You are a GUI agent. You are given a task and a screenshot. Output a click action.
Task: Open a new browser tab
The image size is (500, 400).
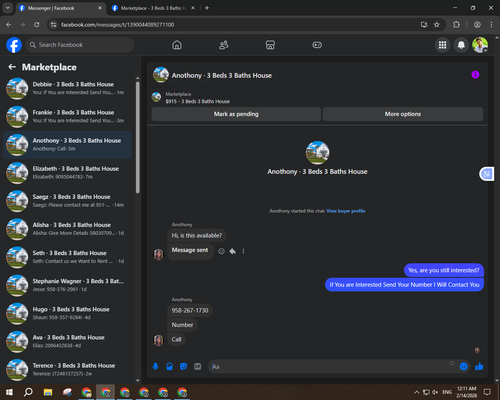click(207, 8)
